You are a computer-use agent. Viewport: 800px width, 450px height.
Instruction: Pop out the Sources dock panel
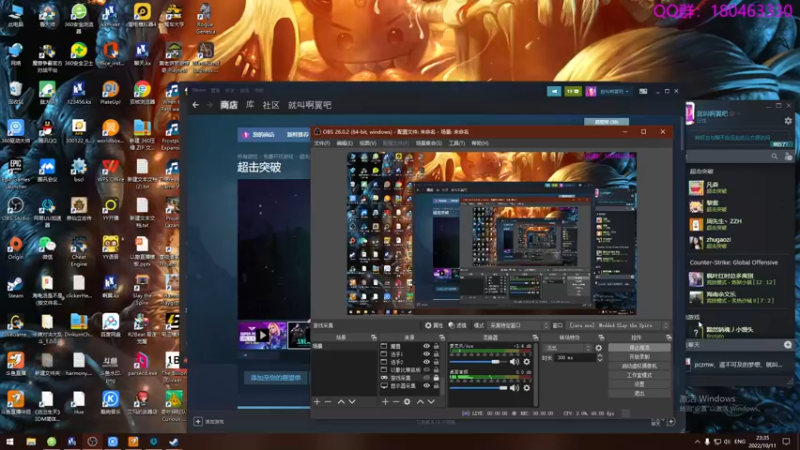(442, 338)
